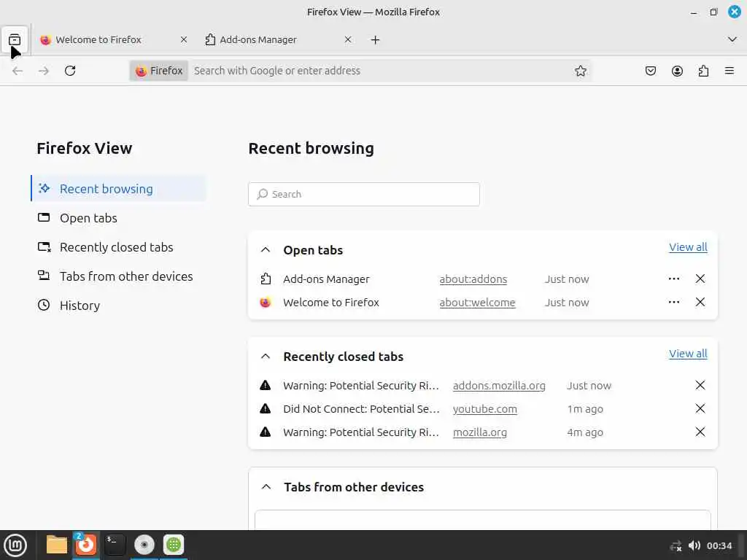Open the Files folder in taskbar
Viewport: 747px width, 560px height.
point(57,545)
